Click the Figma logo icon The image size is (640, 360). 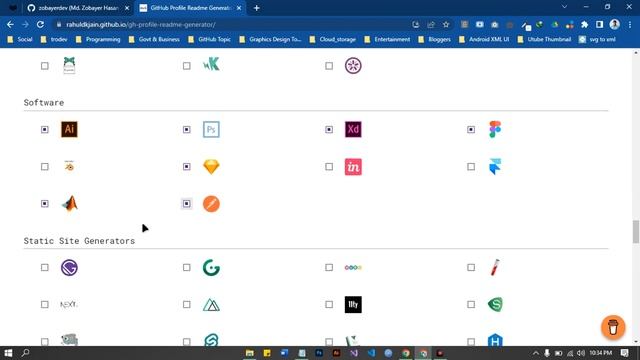(x=495, y=129)
